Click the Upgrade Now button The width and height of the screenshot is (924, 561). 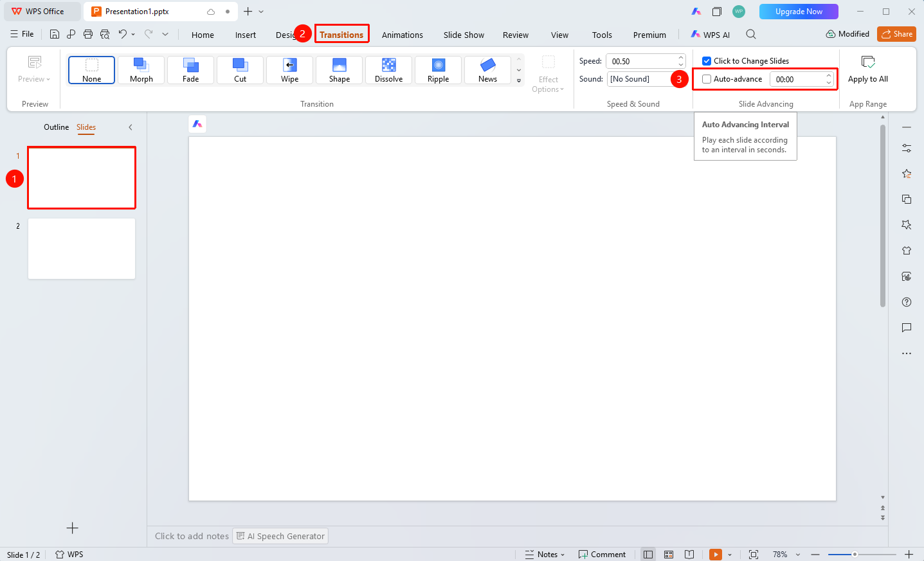(799, 12)
